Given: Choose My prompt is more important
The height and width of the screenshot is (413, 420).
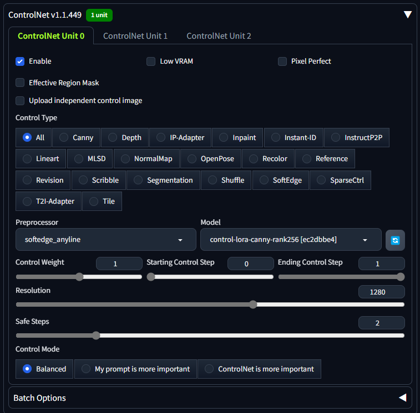Looking at the screenshot, I should pyautogui.click(x=136, y=369).
